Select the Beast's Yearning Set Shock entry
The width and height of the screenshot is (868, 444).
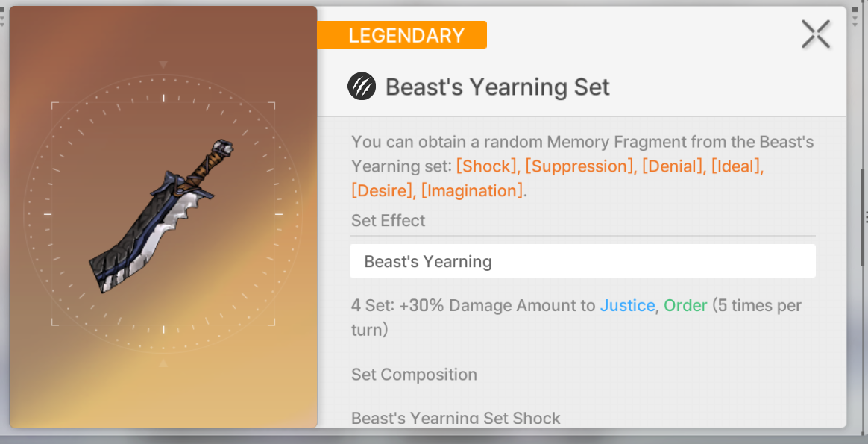click(456, 418)
